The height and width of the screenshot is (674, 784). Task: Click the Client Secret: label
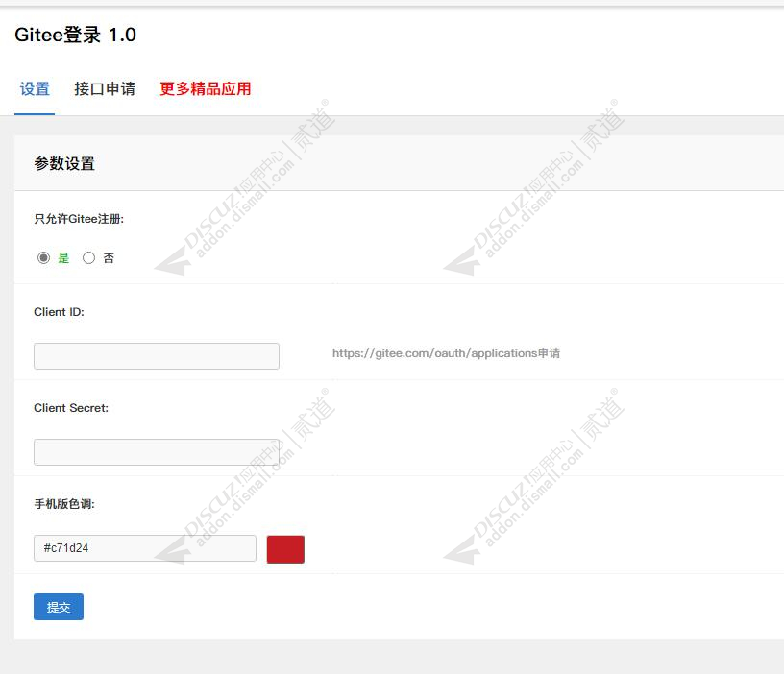tap(71, 408)
